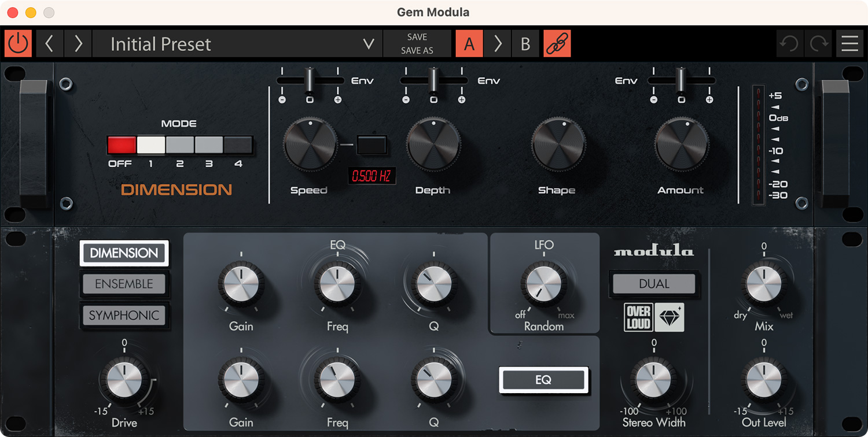The width and height of the screenshot is (868, 437).
Task: Select dimension mode 4
Action: click(x=238, y=145)
